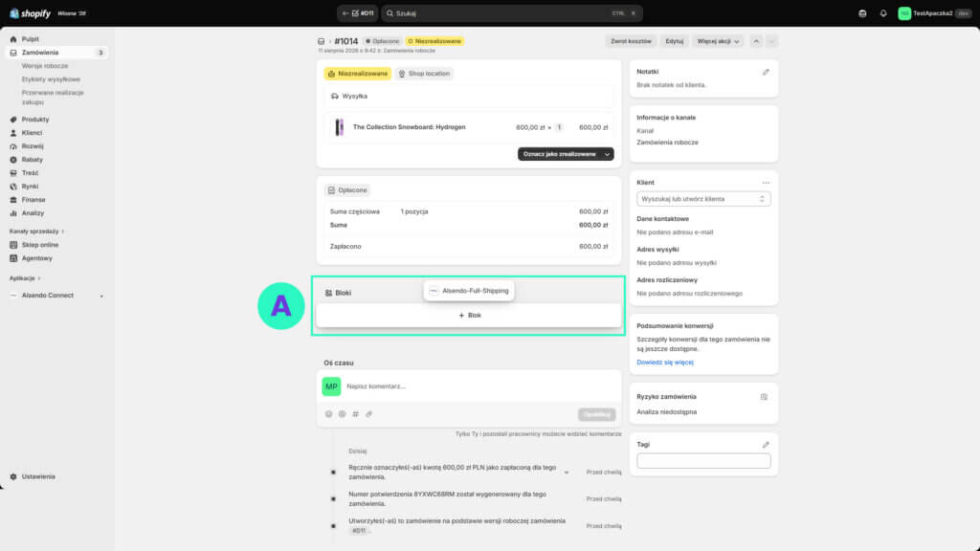This screenshot has width=980, height=551.
Task: Click the Analizy chart icon
Action: (x=13, y=213)
